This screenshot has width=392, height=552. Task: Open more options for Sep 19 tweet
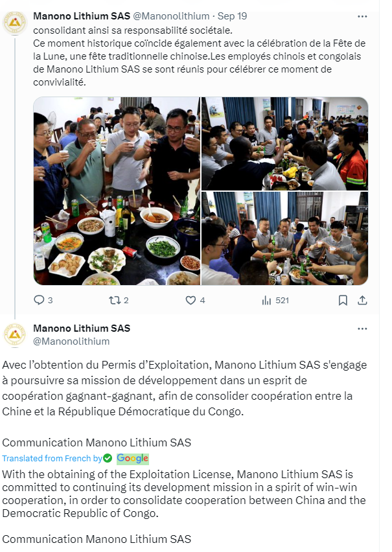point(362,17)
